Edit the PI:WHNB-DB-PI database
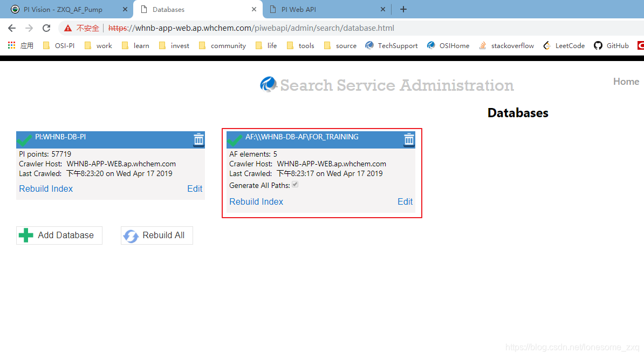The height and width of the screenshot is (357, 644). click(195, 189)
